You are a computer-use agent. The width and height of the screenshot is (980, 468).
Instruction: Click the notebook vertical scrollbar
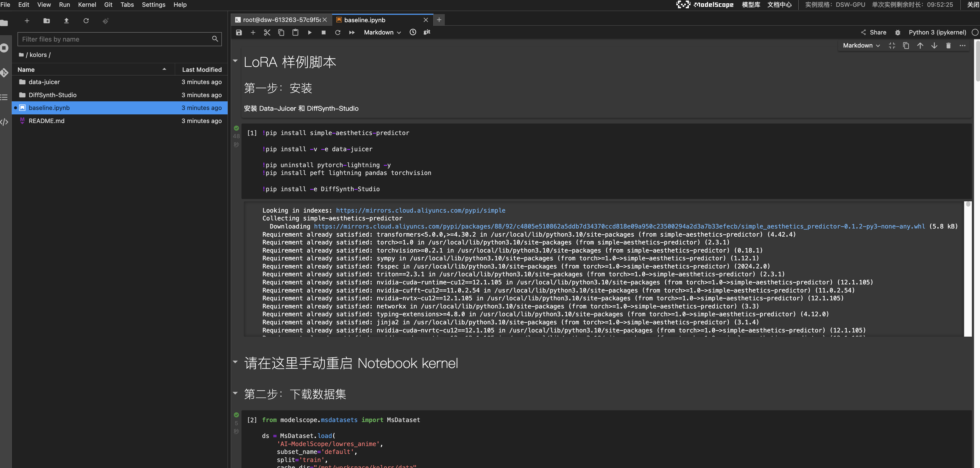click(x=977, y=61)
